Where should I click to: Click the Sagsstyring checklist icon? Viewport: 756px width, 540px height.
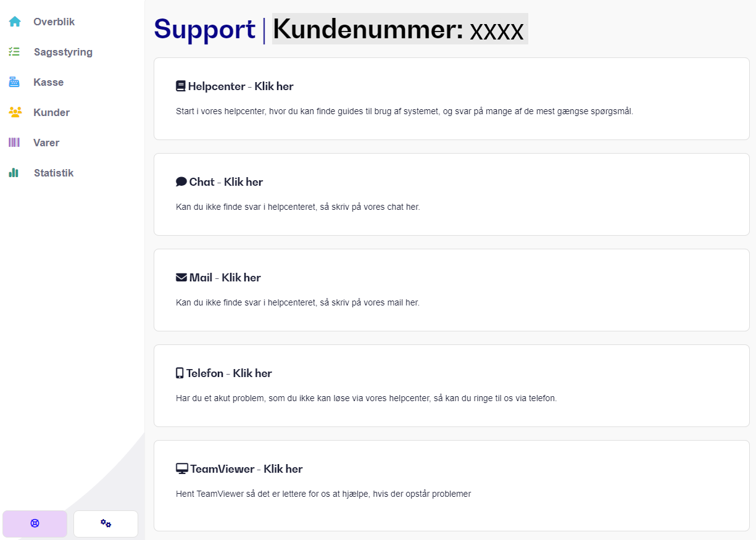click(14, 52)
